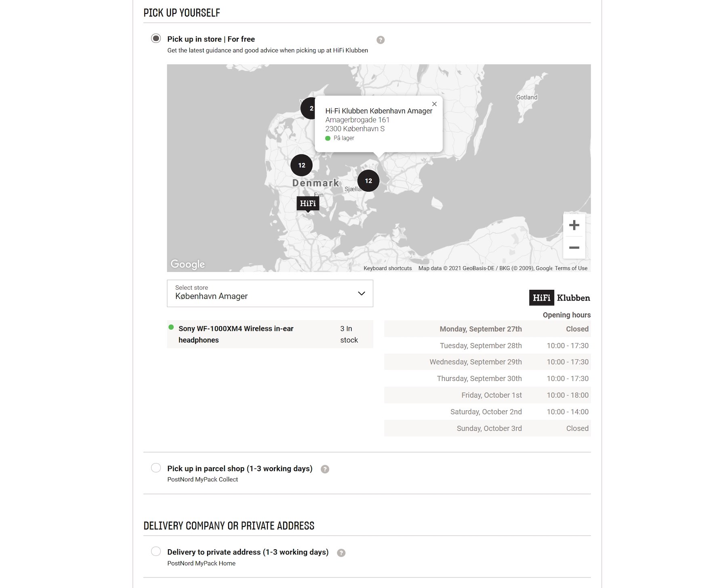711x588 pixels.
Task: Open help icon for private address delivery
Action: pos(341,553)
